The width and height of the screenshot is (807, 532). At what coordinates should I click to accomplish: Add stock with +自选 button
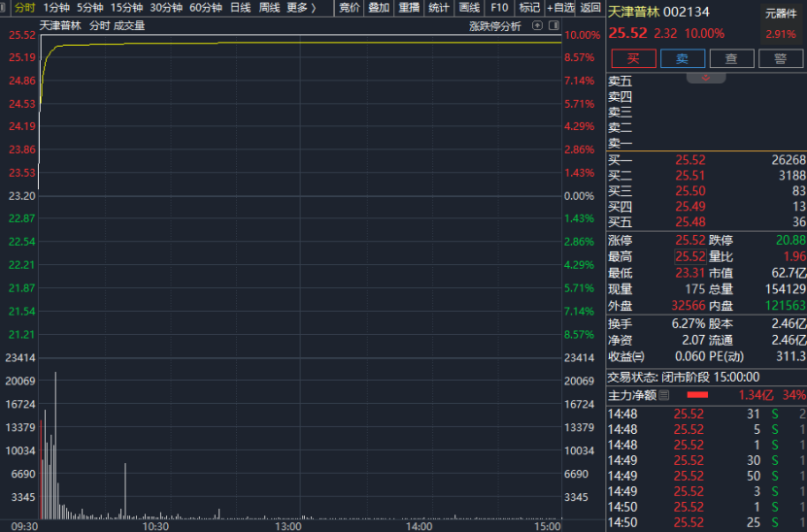tap(560, 8)
